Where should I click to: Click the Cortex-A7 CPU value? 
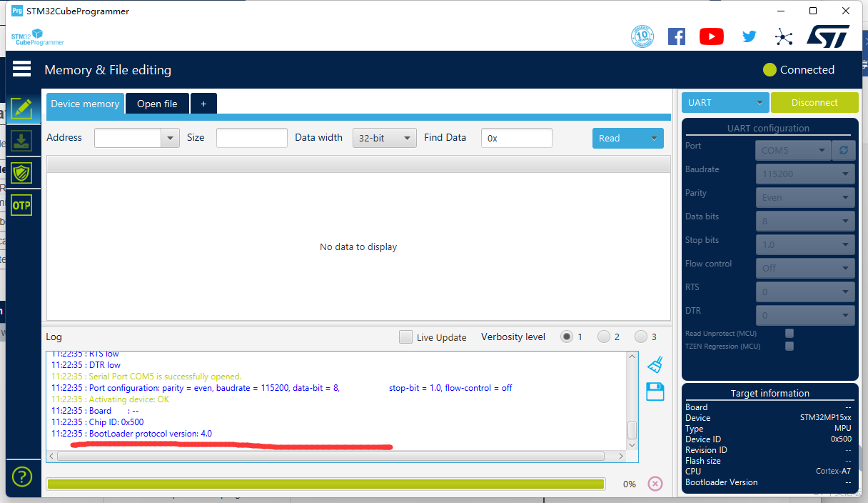(x=833, y=472)
